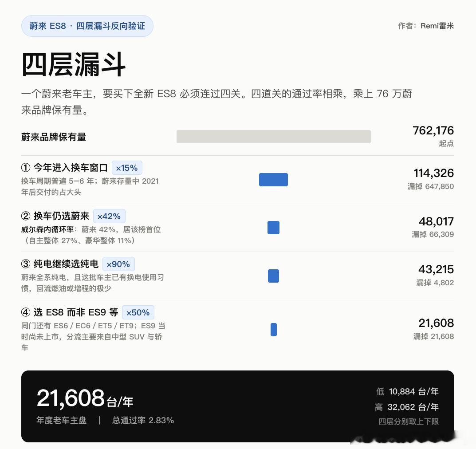Click the 43,215 value
Screen dimensions: 476x449
click(436, 270)
